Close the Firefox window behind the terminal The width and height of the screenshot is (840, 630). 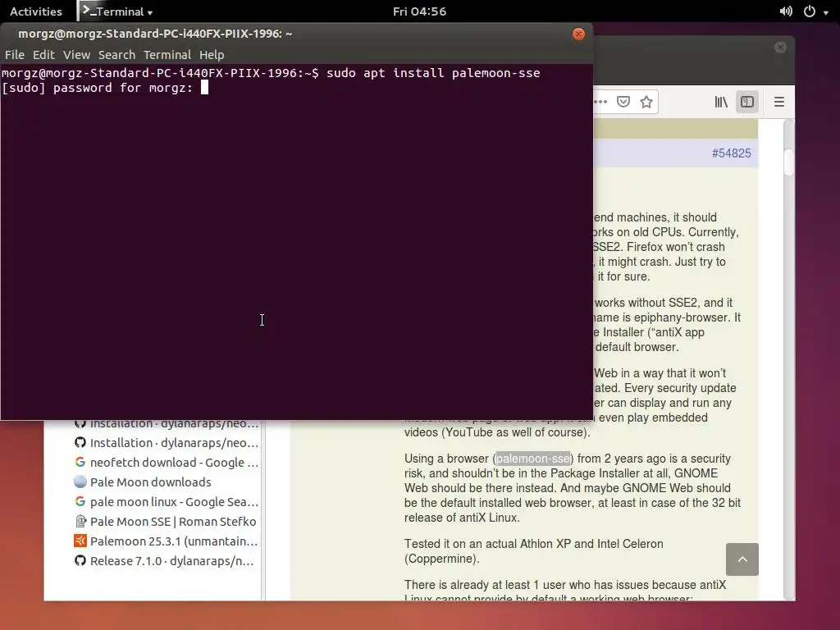click(x=780, y=47)
